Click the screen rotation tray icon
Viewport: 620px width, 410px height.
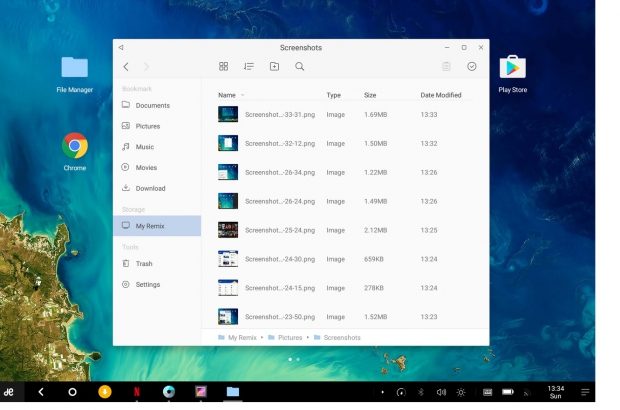[401, 392]
